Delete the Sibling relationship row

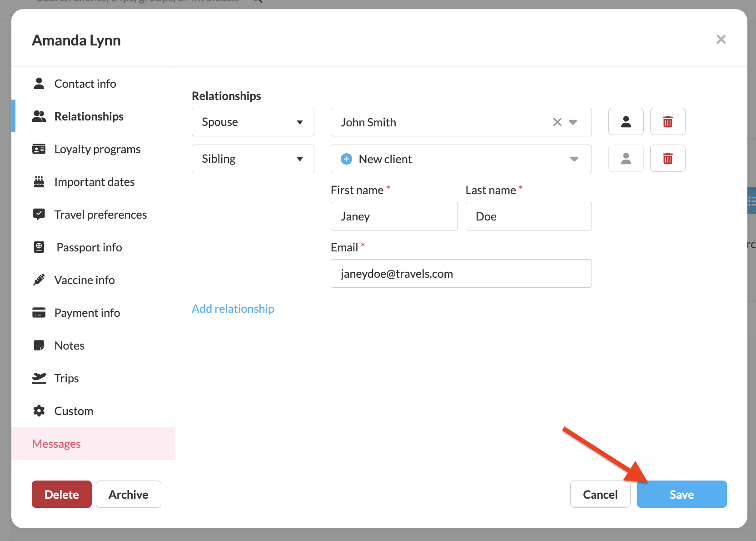[667, 159]
